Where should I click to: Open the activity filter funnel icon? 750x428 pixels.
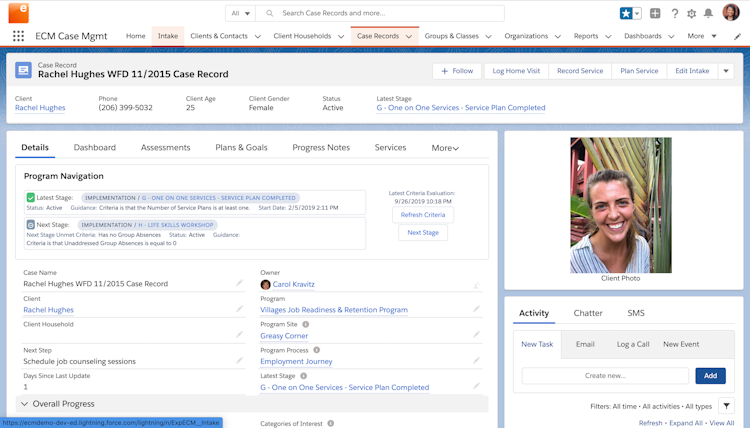pyautogui.click(x=726, y=406)
